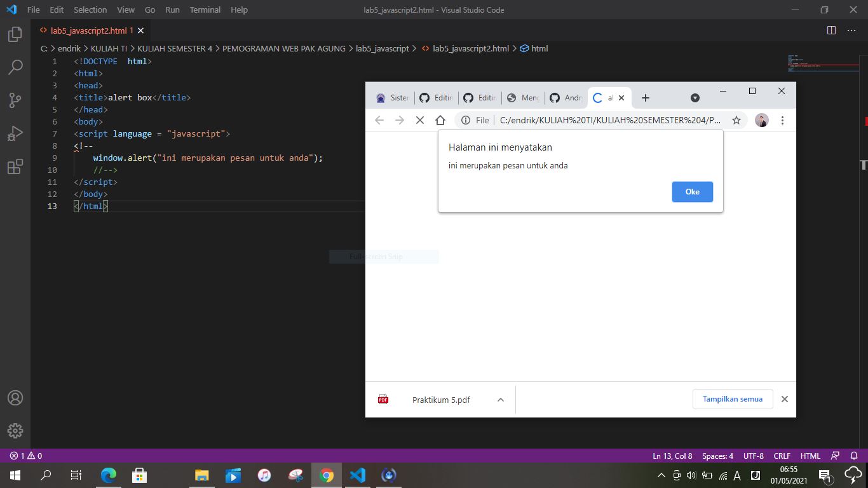Open a new browser tab with the plus icon

click(x=646, y=98)
